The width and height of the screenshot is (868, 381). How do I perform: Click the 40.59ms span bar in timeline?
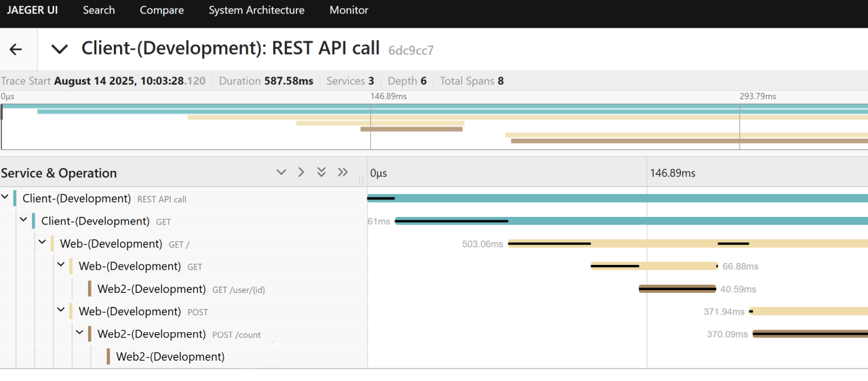tap(677, 289)
